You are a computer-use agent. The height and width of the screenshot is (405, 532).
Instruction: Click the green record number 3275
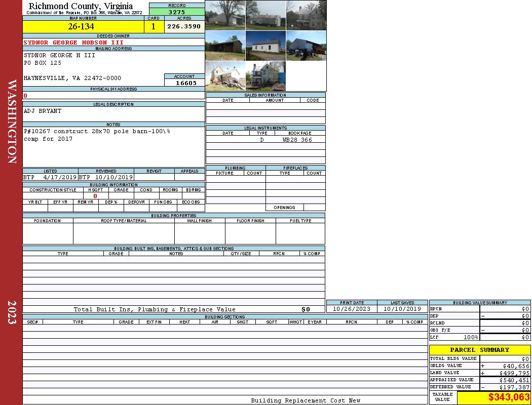[x=177, y=12]
